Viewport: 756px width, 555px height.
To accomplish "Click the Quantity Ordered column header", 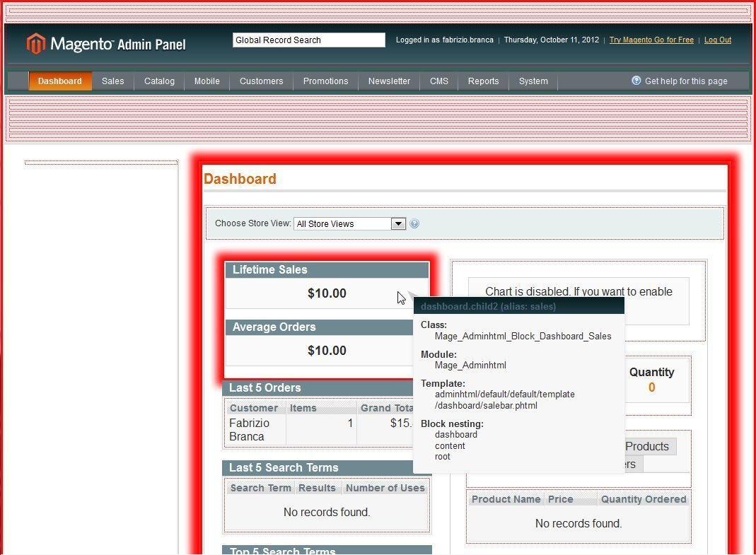I will point(643,500).
